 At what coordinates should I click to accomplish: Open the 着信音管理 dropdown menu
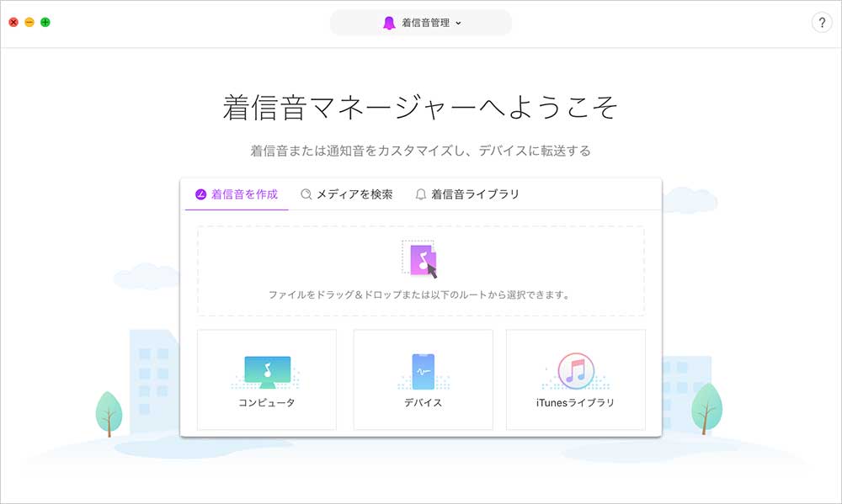click(420, 23)
